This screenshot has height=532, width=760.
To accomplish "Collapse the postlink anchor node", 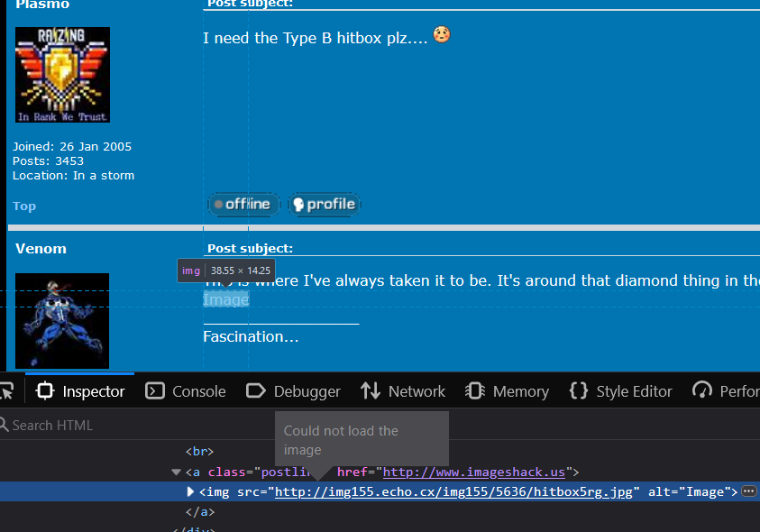I will [176, 472].
